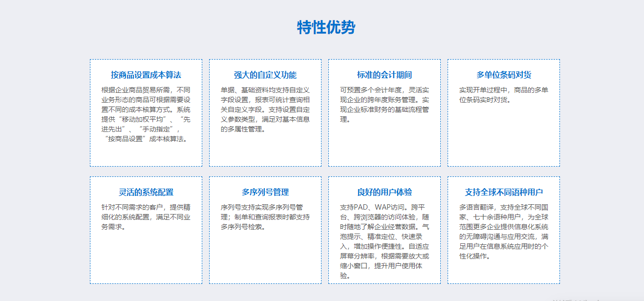Click the cost algorithm description starting 根据企业商品贸易所需
Screen dimensions: 644x301
[146, 114]
